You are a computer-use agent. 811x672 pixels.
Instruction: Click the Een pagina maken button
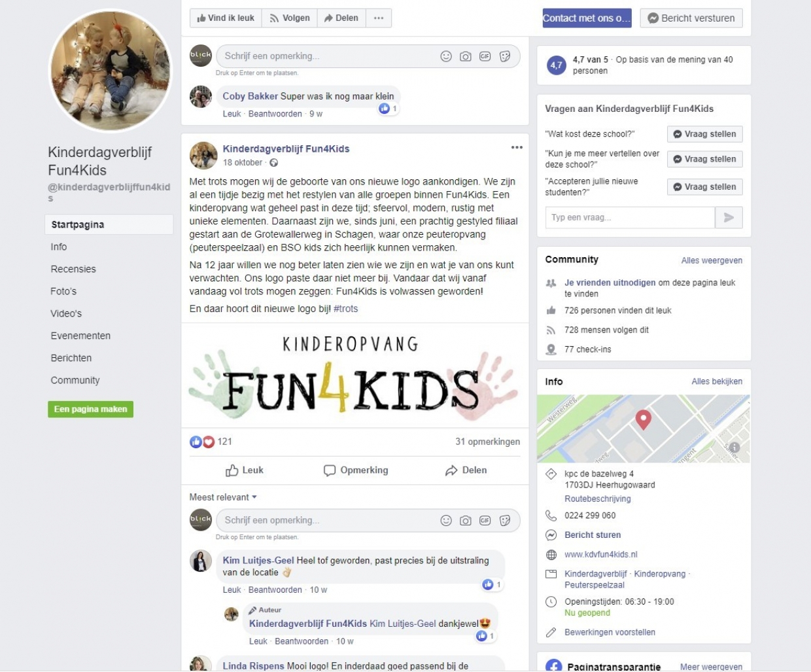tap(90, 409)
